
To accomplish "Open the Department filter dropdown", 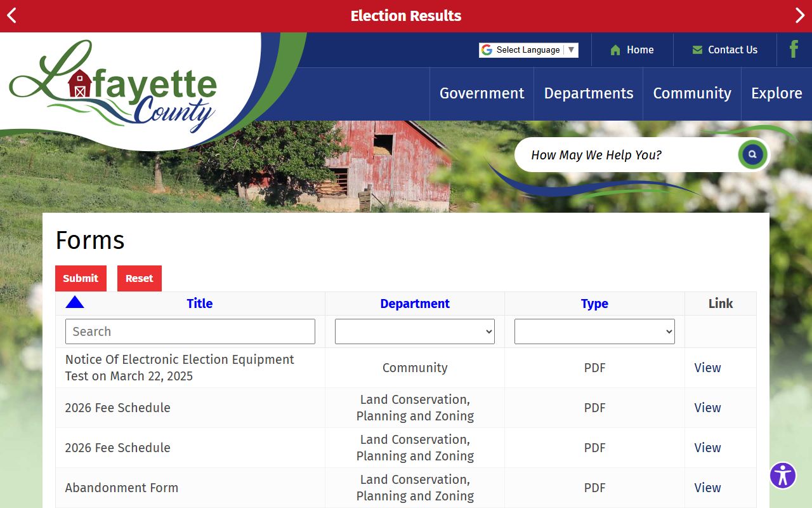I will point(415,331).
